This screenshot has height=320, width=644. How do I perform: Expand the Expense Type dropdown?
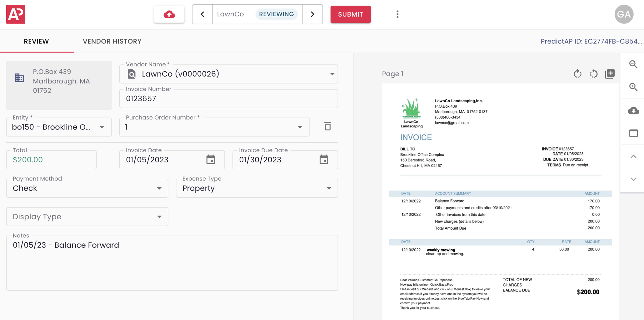pyautogui.click(x=329, y=188)
